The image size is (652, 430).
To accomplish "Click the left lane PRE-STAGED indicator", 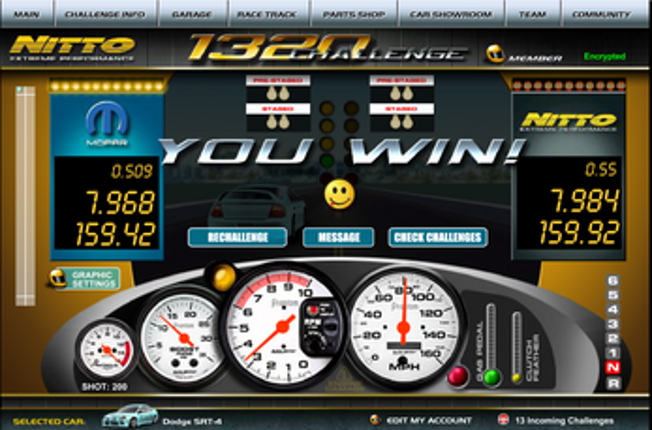I will coord(278,88).
